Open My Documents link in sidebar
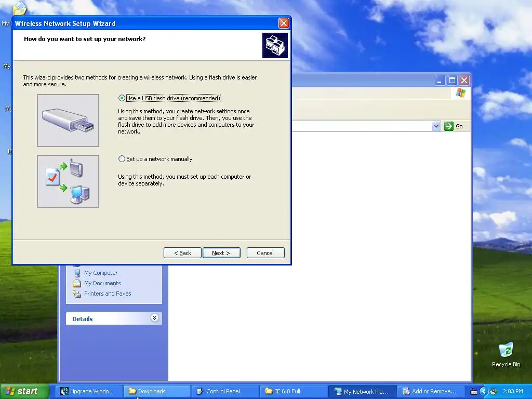 pyautogui.click(x=102, y=283)
